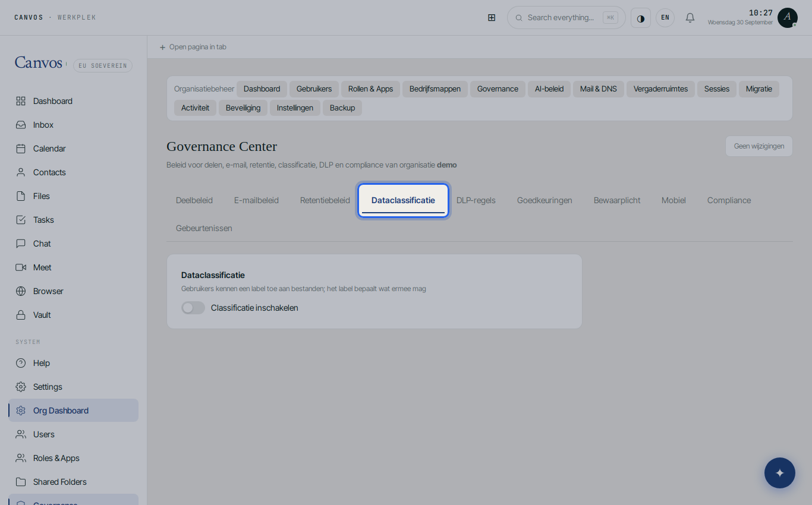
Task: Open the Bedrijfsmappen pill
Action: point(435,89)
